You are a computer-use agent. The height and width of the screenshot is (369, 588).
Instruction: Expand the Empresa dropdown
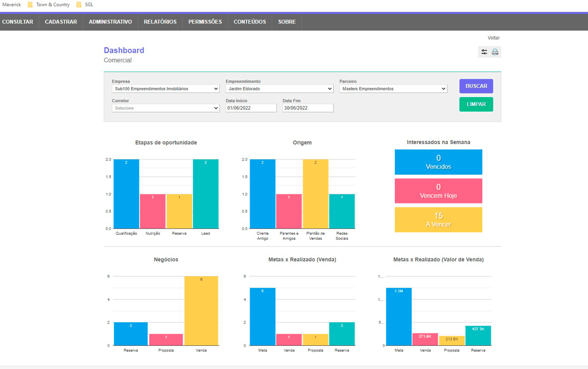[166, 89]
